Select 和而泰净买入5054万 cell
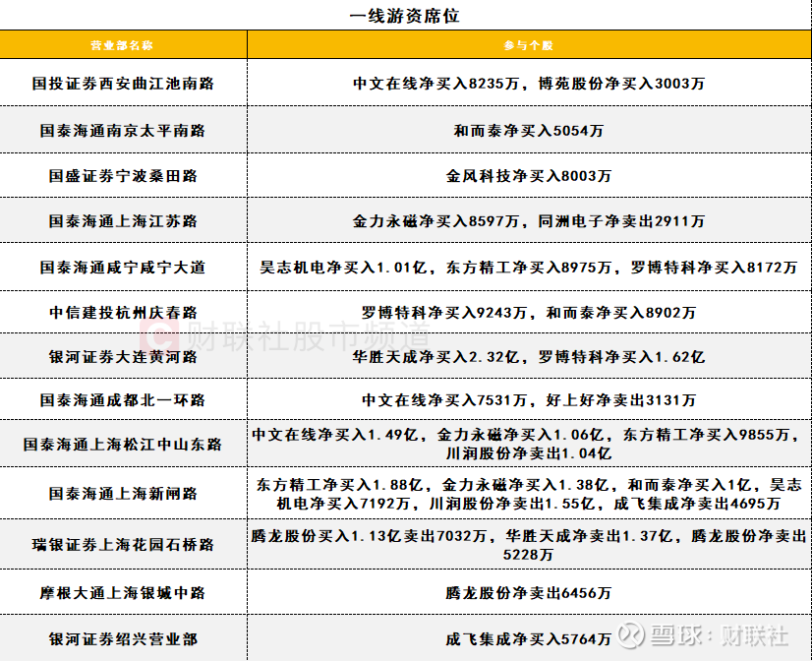The width and height of the screenshot is (812, 661). point(529,131)
